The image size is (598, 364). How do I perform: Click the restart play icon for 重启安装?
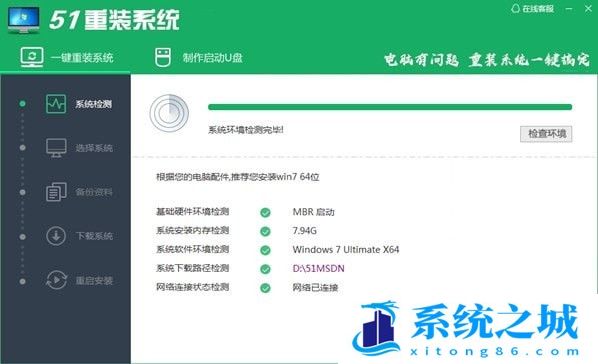[56, 280]
